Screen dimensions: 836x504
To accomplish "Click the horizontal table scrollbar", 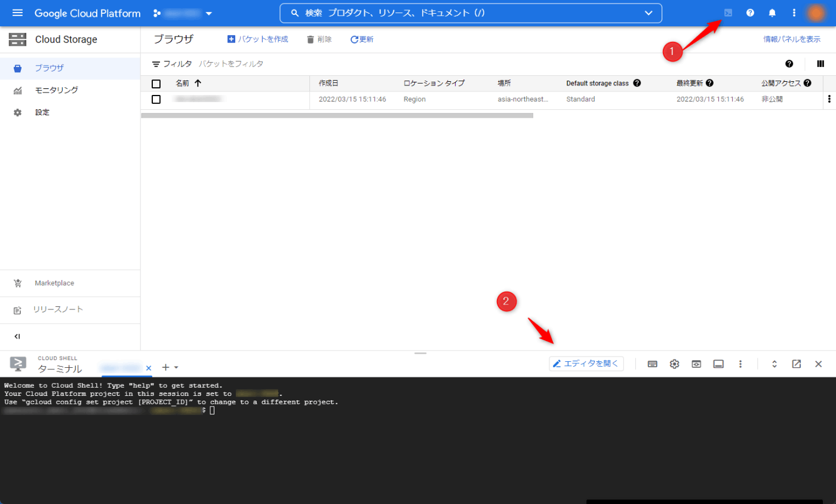I will pos(337,115).
